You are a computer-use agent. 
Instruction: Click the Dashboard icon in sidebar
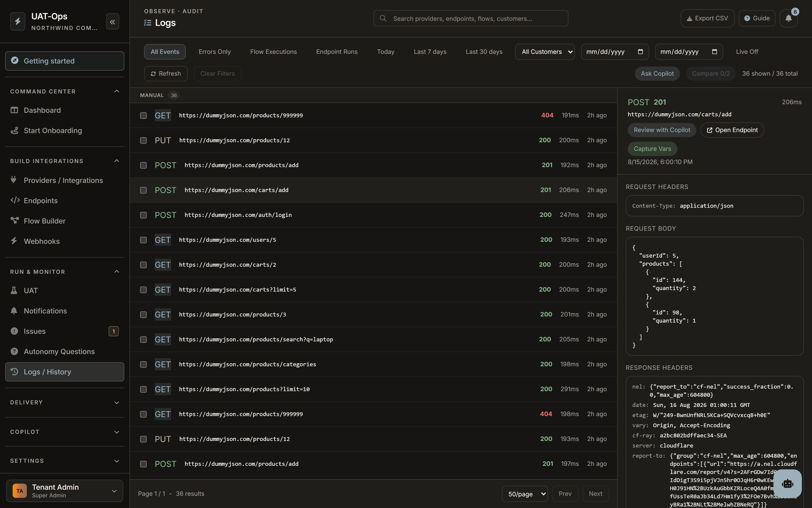point(14,110)
